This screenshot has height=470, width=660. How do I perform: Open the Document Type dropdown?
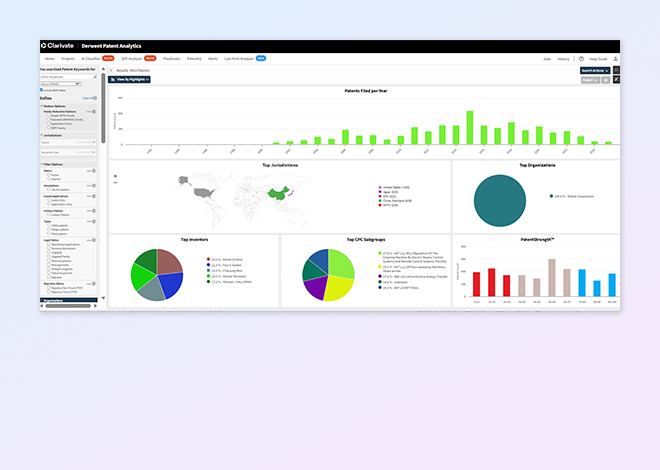pyautogui.click(x=69, y=152)
